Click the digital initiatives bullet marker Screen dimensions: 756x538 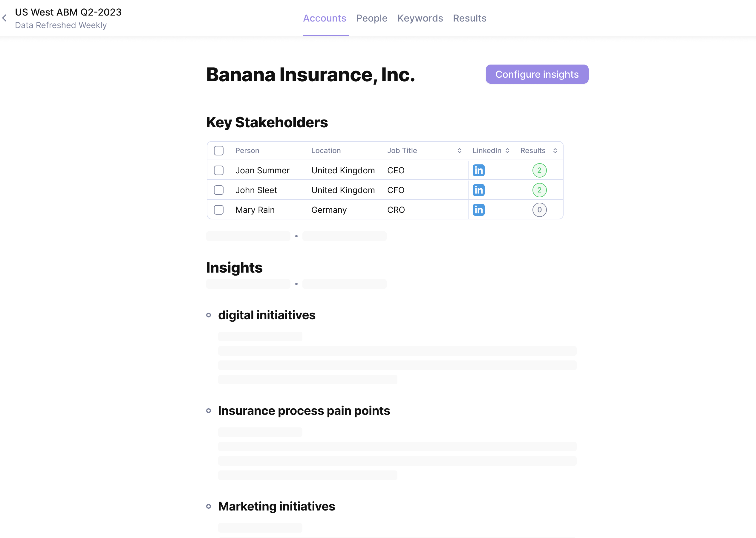tap(209, 315)
